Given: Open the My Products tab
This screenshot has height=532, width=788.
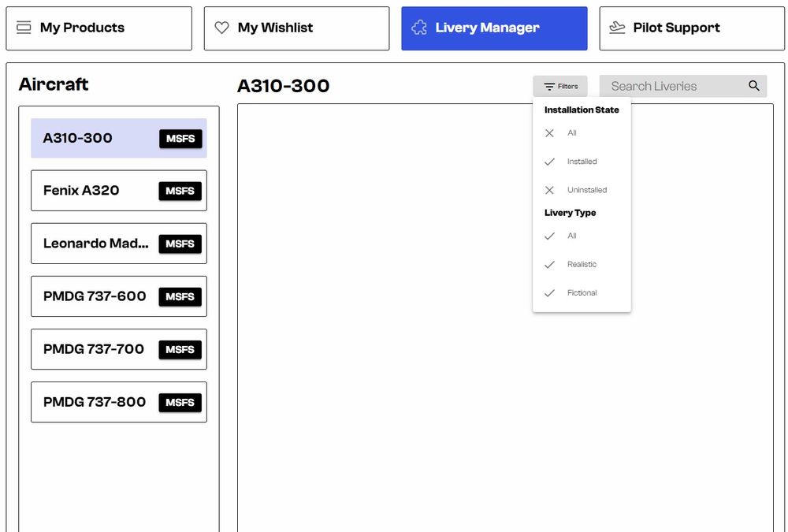Looking at the screenshot, I should tap(98, 28).
